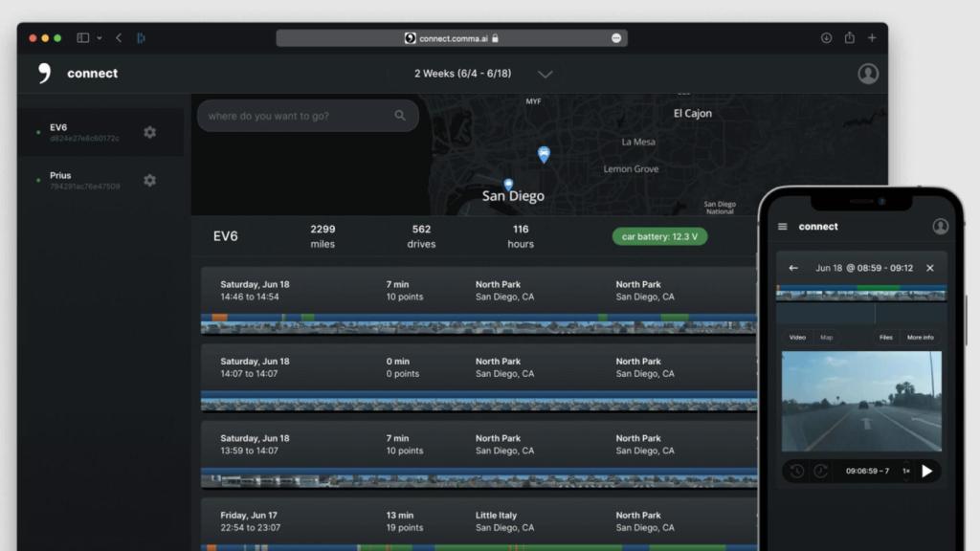Click the timeline of the 14:46 drive

(479, 323)
